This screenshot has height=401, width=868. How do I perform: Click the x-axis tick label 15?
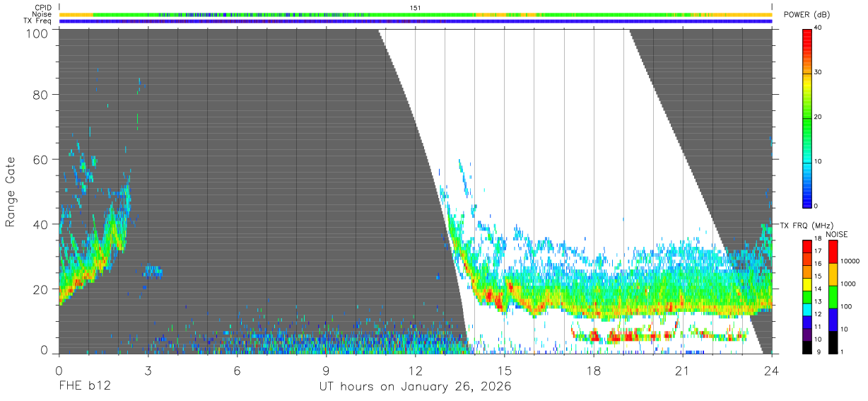(x=504, y=371)
